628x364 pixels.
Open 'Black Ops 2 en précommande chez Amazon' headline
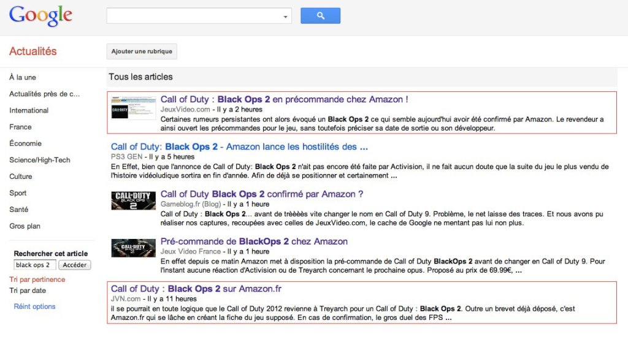click(285, 99)
